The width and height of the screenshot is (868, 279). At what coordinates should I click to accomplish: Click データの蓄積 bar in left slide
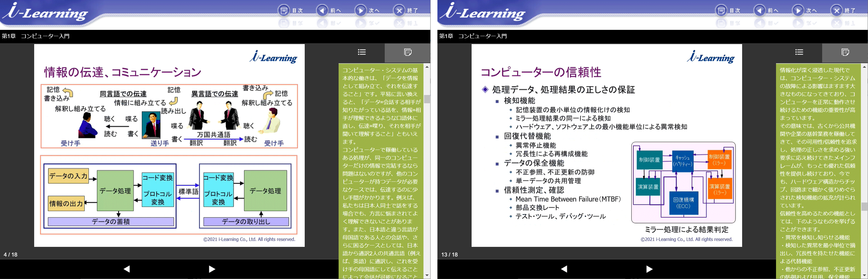click(111, 222)
